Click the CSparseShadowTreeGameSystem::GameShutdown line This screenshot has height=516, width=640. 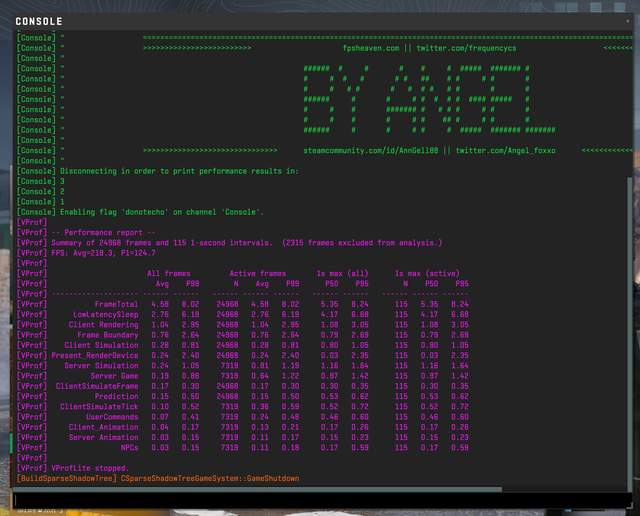click(x=210, y=478)
